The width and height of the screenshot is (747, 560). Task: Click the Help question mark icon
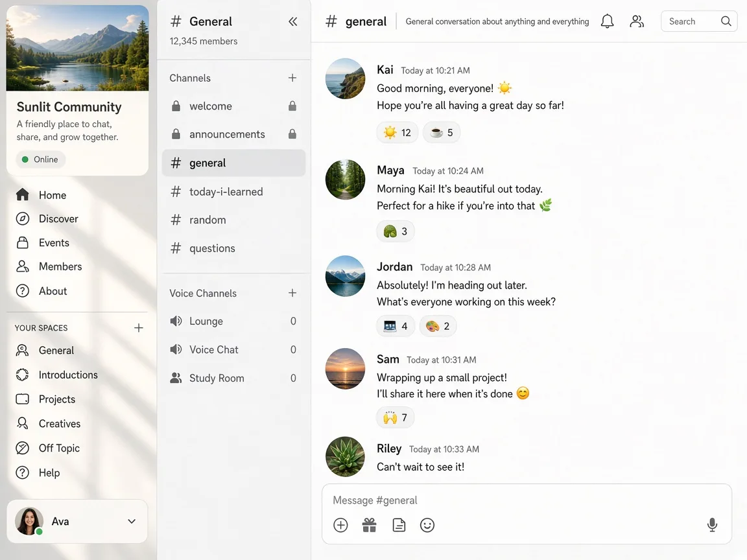point(23,472)
